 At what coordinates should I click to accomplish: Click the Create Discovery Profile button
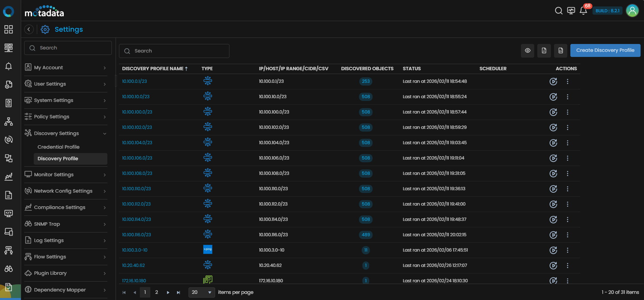point(605,50)
